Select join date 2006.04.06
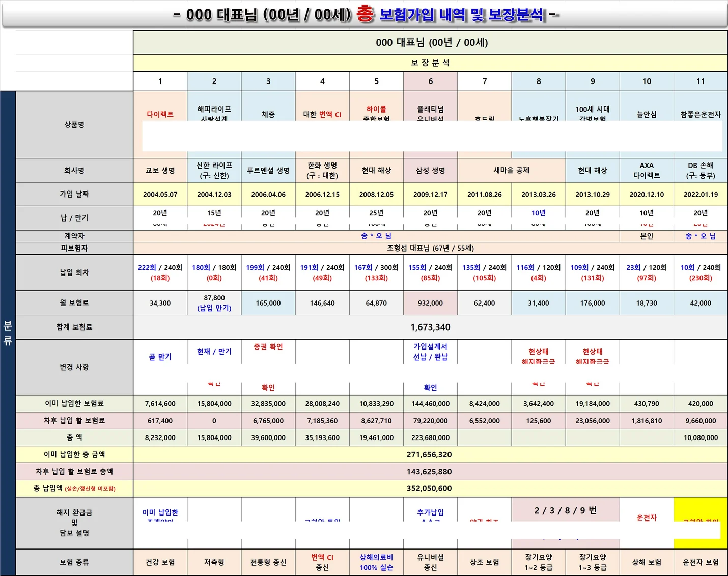Screen dimensions: 728x576 [x=268, y=194]
